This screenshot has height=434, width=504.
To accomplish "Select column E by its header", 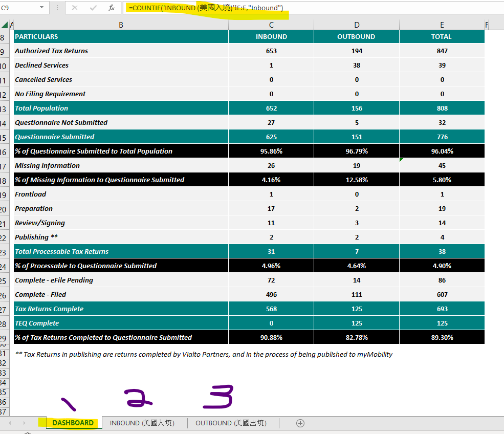I will point(442,24).
